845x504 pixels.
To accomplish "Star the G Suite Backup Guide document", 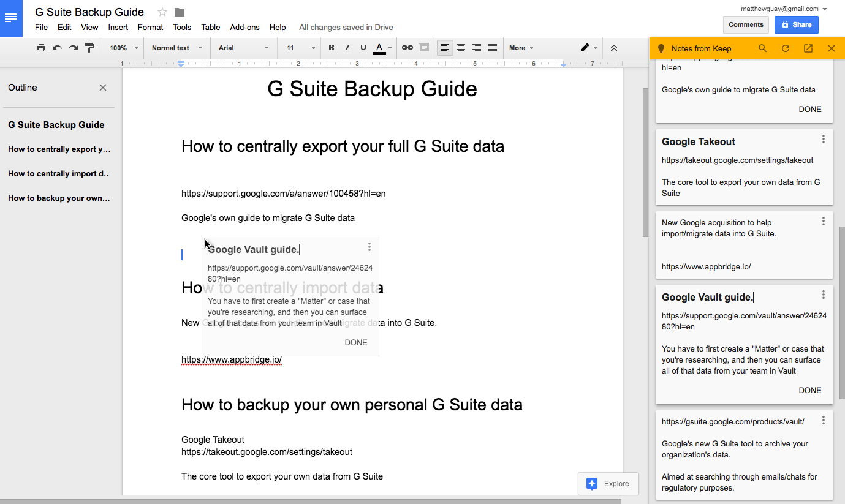I will click(162, 12).
